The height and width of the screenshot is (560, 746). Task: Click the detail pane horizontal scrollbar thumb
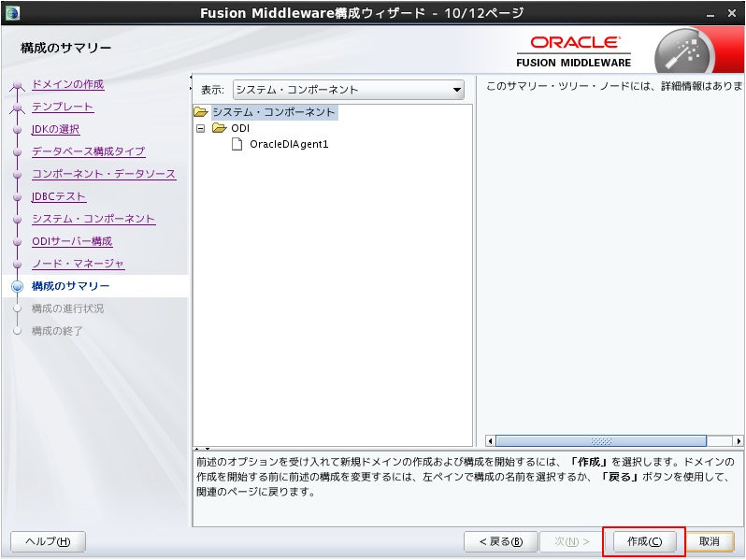pyautogui.click(x=601, y=441)
